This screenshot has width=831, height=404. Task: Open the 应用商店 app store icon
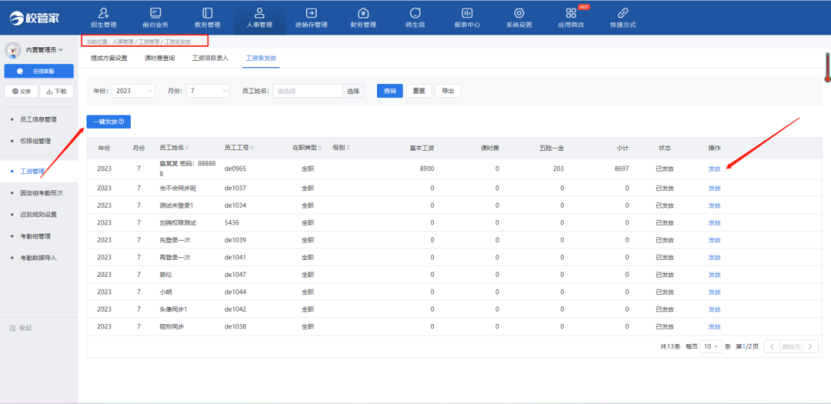[x=570, y=15]
